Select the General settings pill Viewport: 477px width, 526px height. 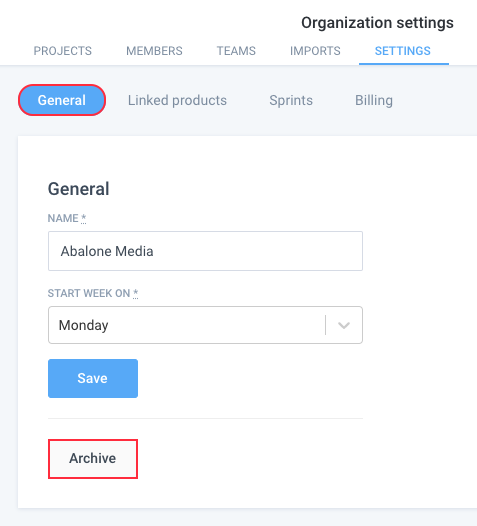(62, 100)
